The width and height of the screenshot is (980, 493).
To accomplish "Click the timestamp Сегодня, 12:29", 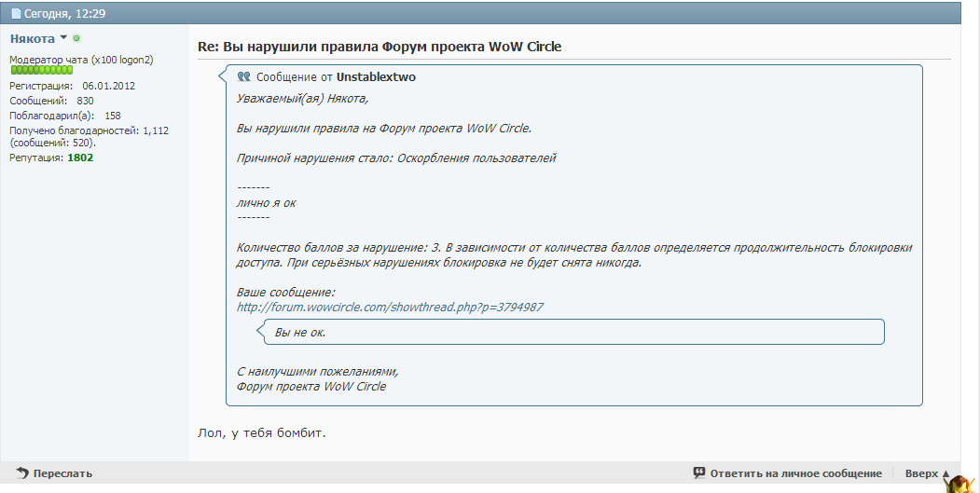I will coord(65,13).
